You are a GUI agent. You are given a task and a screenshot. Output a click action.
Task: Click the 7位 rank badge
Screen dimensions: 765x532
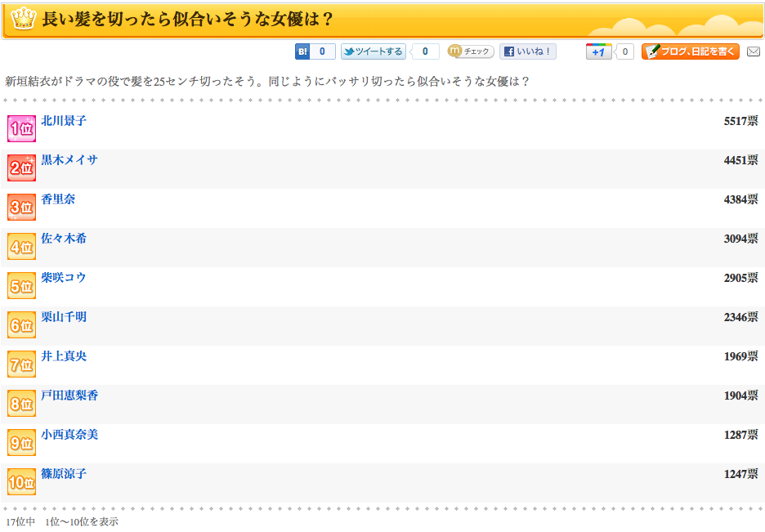(x=21, y=364)
